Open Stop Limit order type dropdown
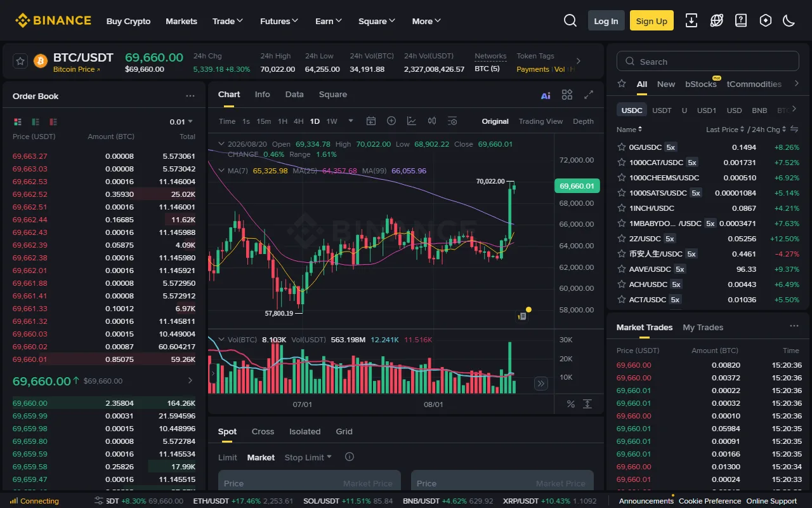Viewport: 812px width, 508px height. pyautogui.click(x=308, y=457)
